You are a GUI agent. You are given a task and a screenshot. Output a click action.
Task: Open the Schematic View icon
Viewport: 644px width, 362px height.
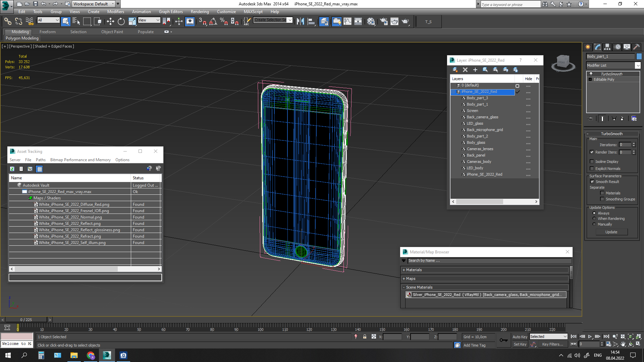click(x=358, y=21)
